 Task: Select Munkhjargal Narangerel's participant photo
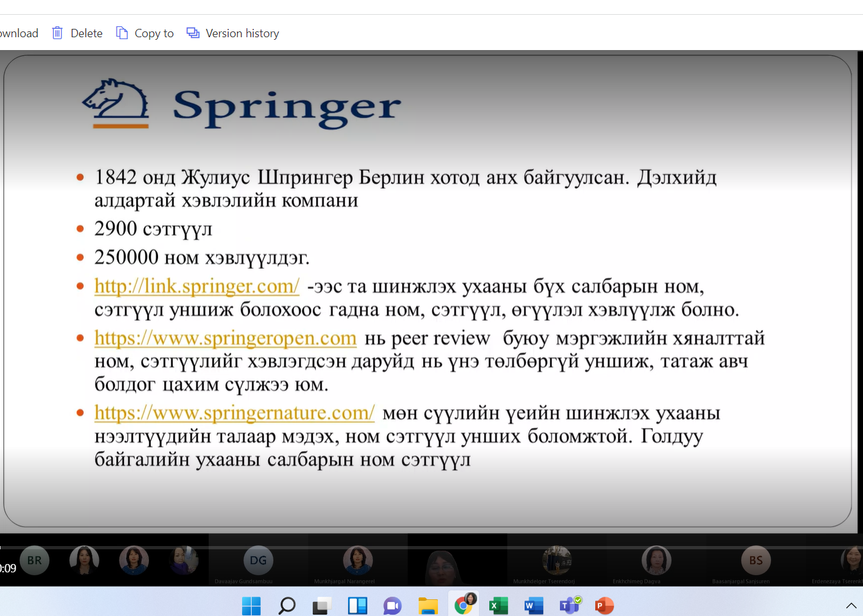pos(358,560)
